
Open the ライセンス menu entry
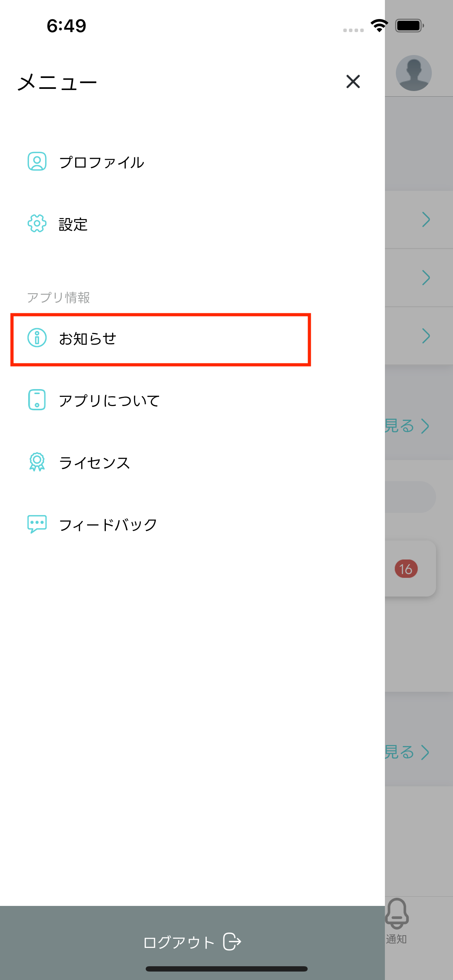(94, 462)
